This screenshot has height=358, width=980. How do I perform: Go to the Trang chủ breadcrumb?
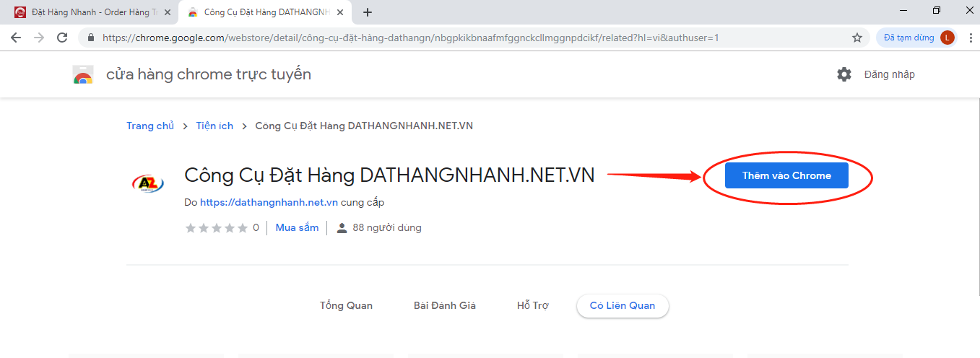[150, 126]
